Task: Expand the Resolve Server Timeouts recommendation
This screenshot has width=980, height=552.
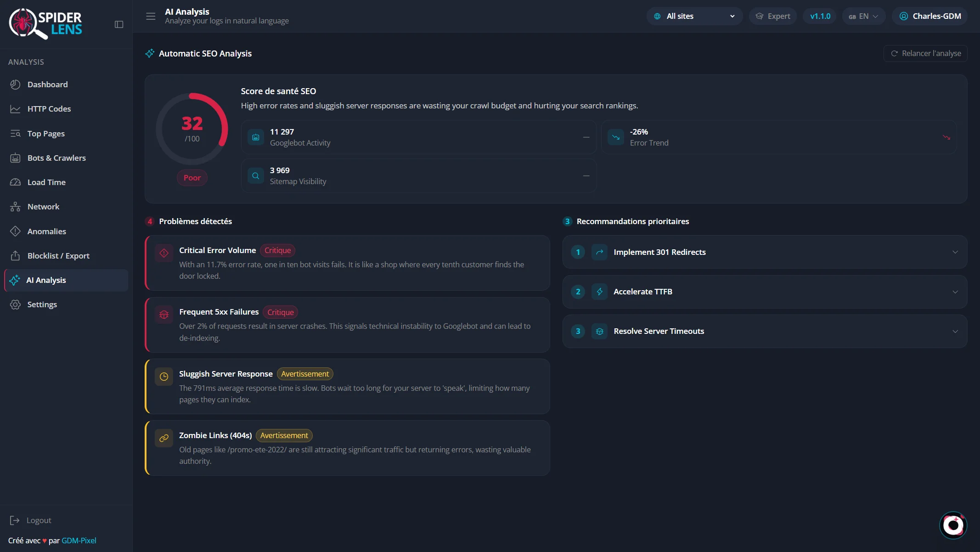Action: 764,331
